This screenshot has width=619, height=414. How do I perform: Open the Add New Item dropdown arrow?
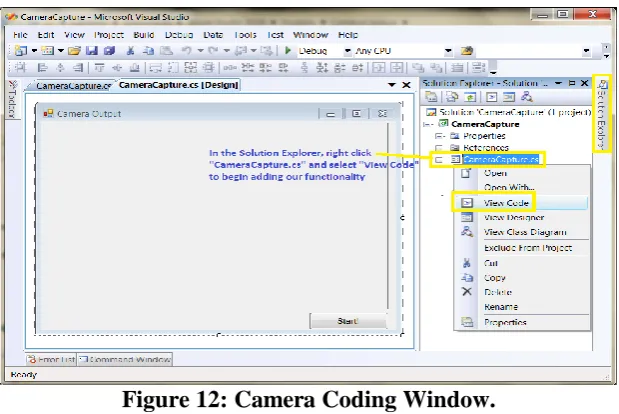61,51
